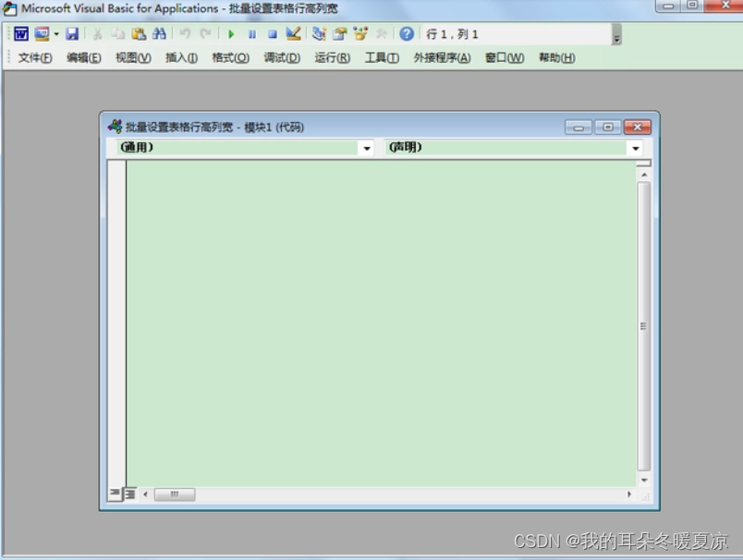Click the View Microsoft Word icon
The image size is (743, 560).
coord(21,34)
